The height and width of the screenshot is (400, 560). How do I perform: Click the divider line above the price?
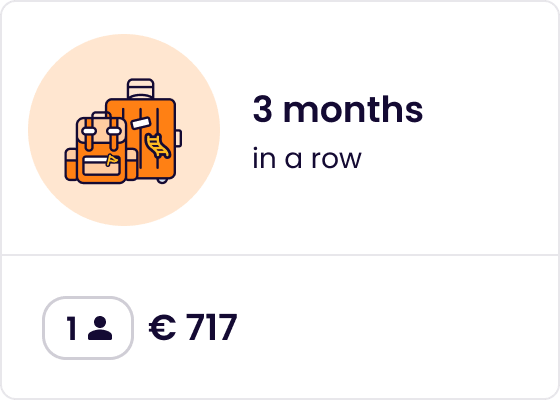tap(280, 255)
